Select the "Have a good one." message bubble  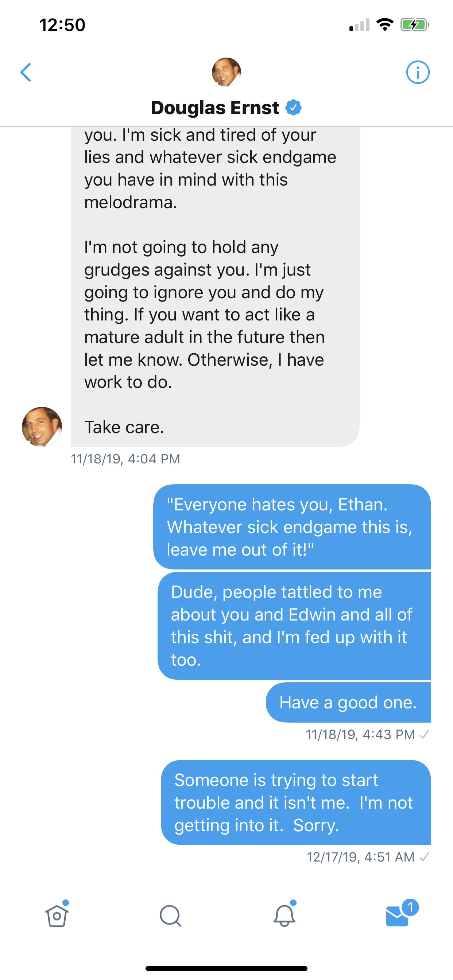point(348,702)
